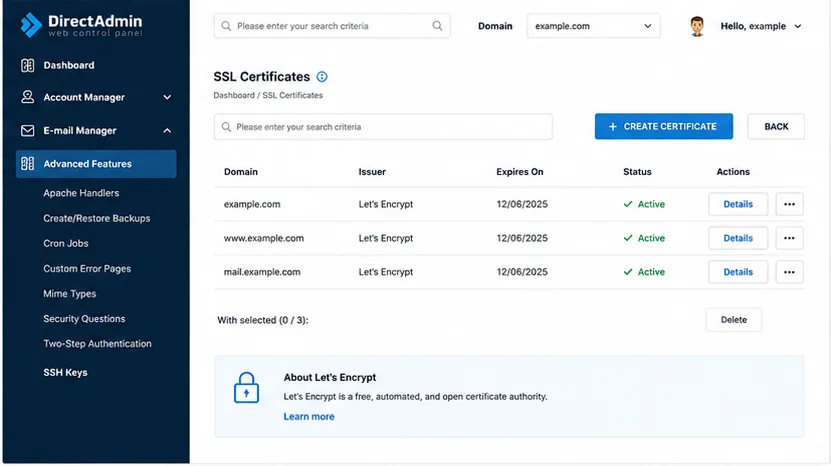
Task: Sort by the Issuer column header
Action: [372, 172]
